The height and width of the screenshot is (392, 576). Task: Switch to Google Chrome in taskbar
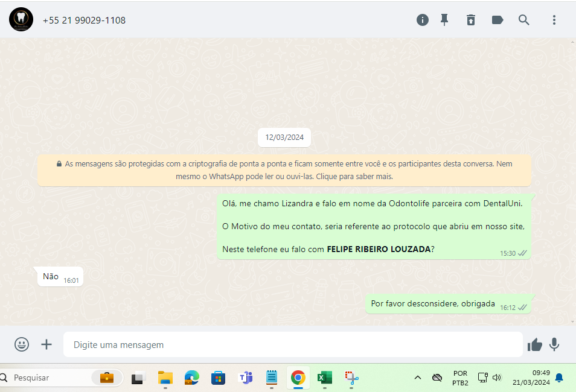click(x=298, y=378)
